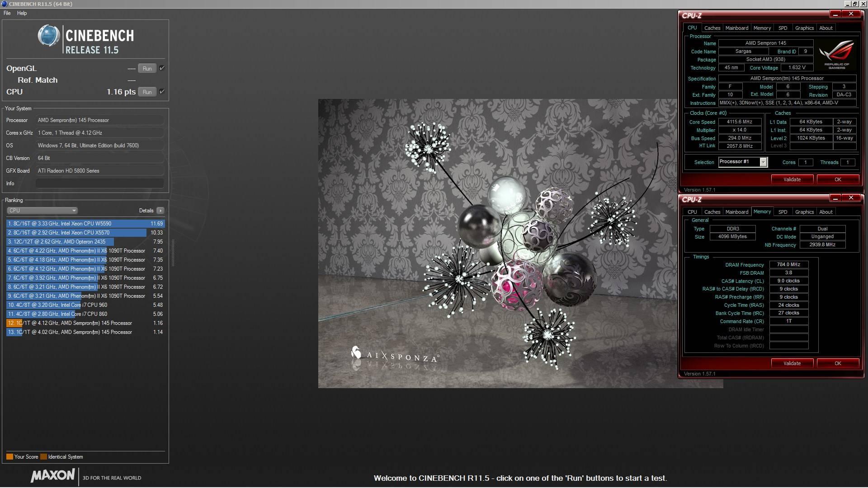Open About tab in lower CPU-Z window
Viewport: 868px width, 488px height.
pos(826,212)
